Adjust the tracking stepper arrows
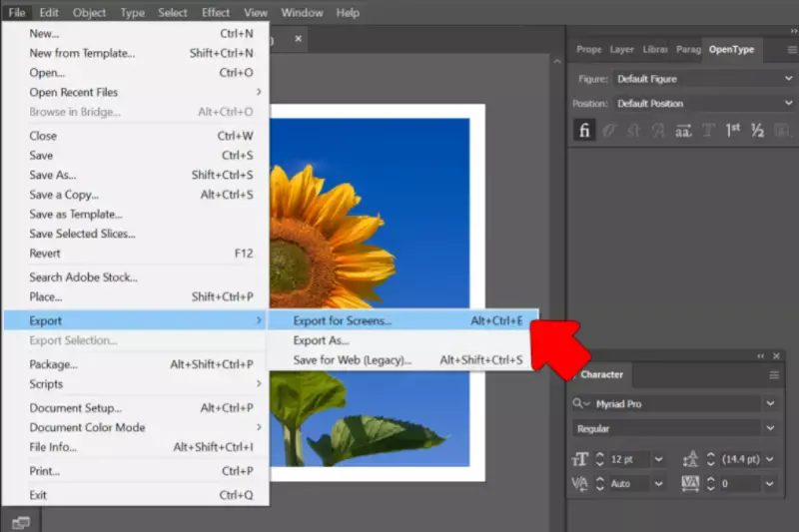This screenshot has height=532, width=799. (x=711, y=484)
